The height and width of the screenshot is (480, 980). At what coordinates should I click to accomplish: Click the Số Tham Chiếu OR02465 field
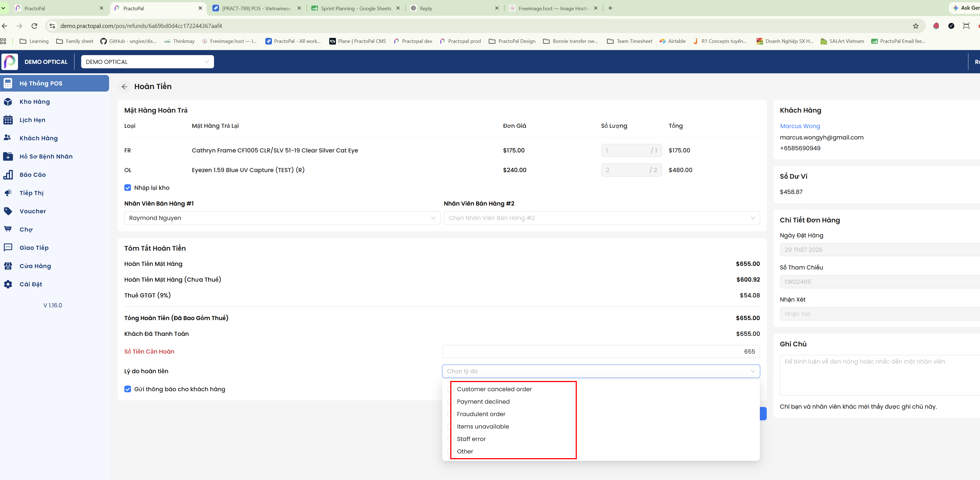click(x=880, y=282)
